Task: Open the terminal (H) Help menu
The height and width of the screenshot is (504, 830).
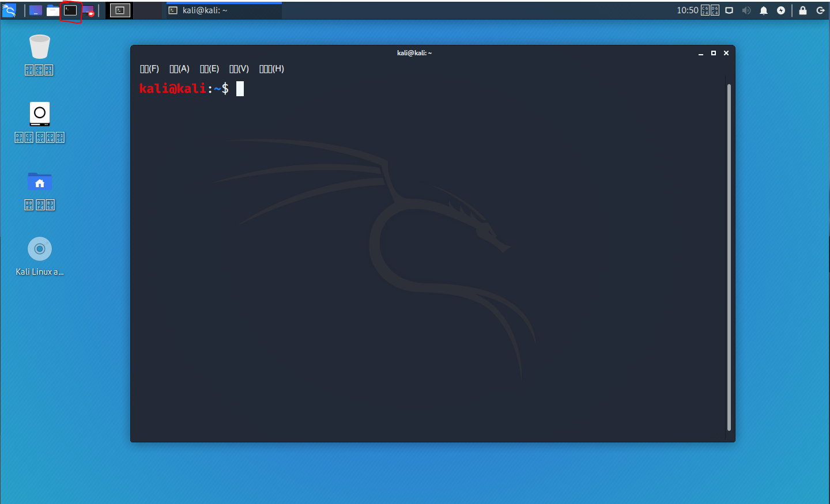Action: (271, 69)
